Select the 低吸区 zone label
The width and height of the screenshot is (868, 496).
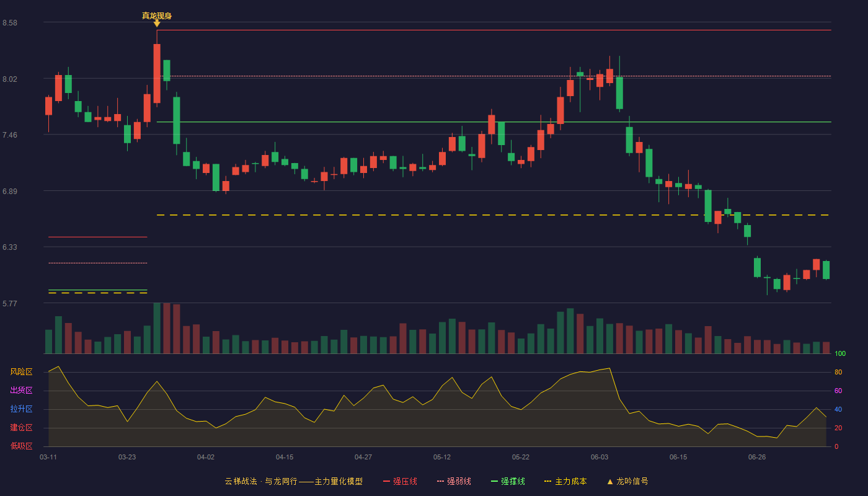(21, 446)
